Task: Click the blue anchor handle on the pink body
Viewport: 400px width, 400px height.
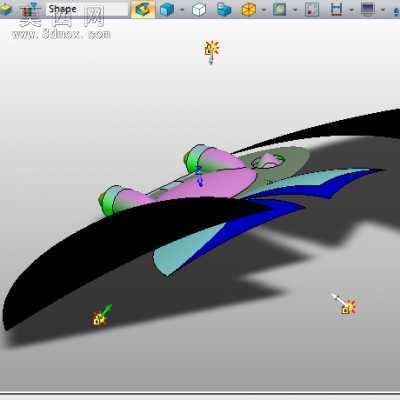Action: tap(199, 177)
